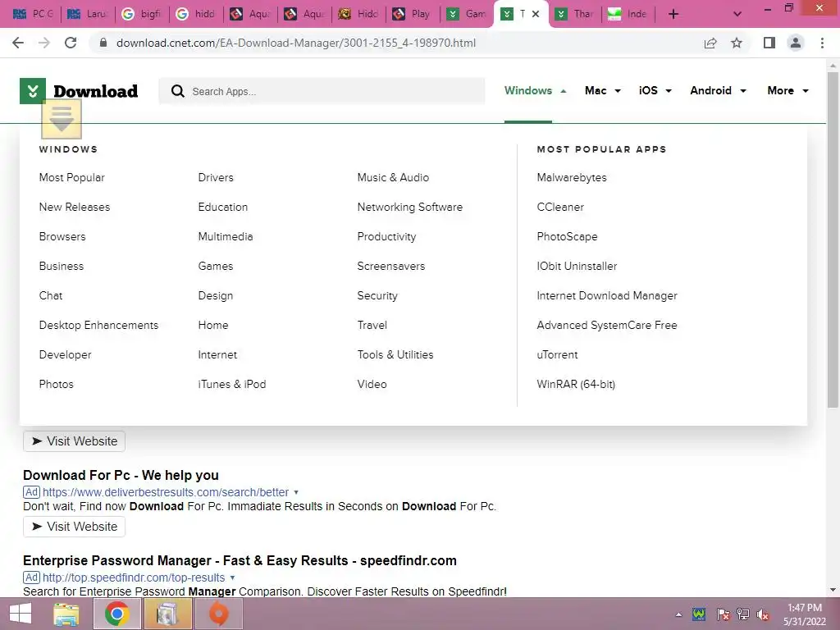This screenshot has height=630, width=840.
Task: Reload the page with the refresh icon
Action: (x=71, y=43)
